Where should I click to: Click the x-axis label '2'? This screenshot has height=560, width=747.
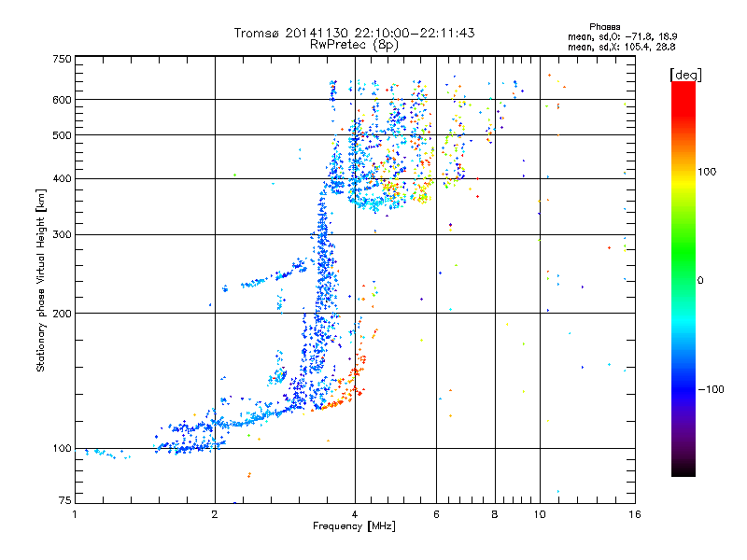(215, 514)
